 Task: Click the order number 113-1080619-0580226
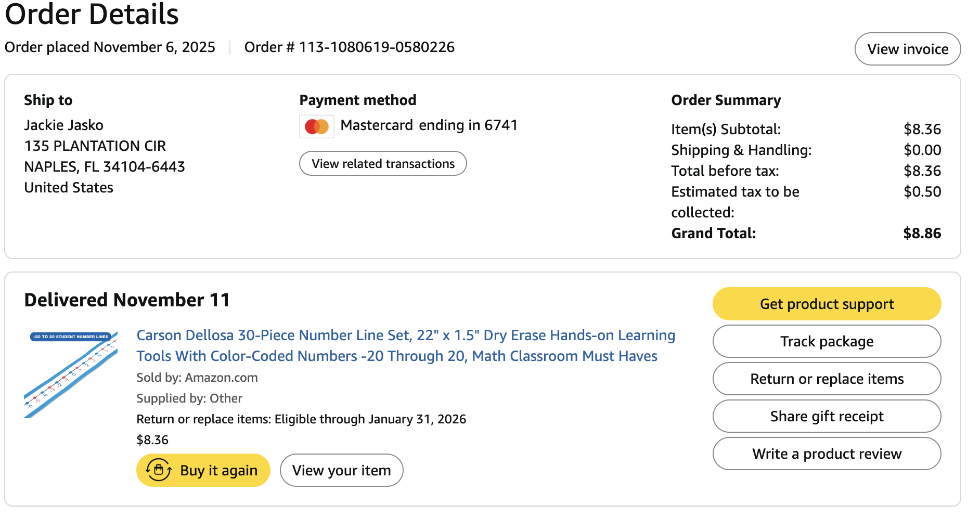376,47
